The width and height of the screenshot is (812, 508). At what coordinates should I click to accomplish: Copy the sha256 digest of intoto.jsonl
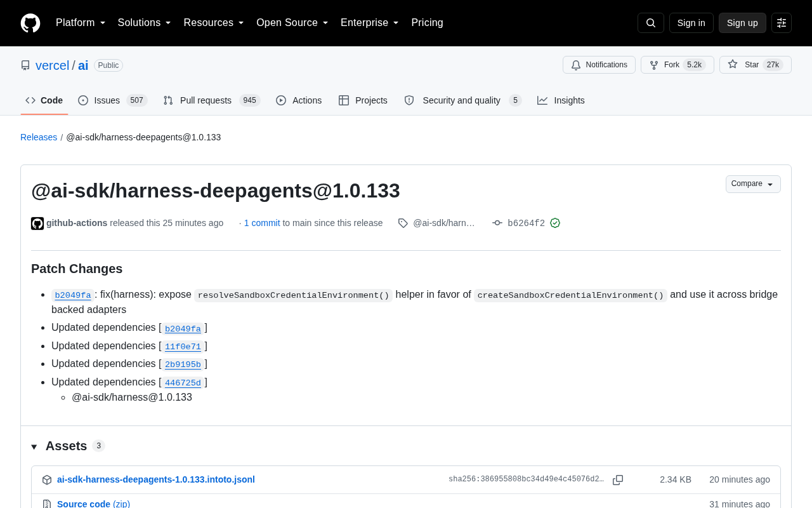tap(618, 480)
